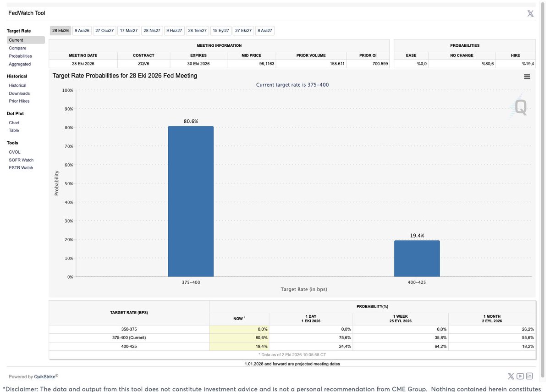Open Probabilities in the sidebar
Screen dimensions: 550x392
pyautogui.click(x=20, y=56)
